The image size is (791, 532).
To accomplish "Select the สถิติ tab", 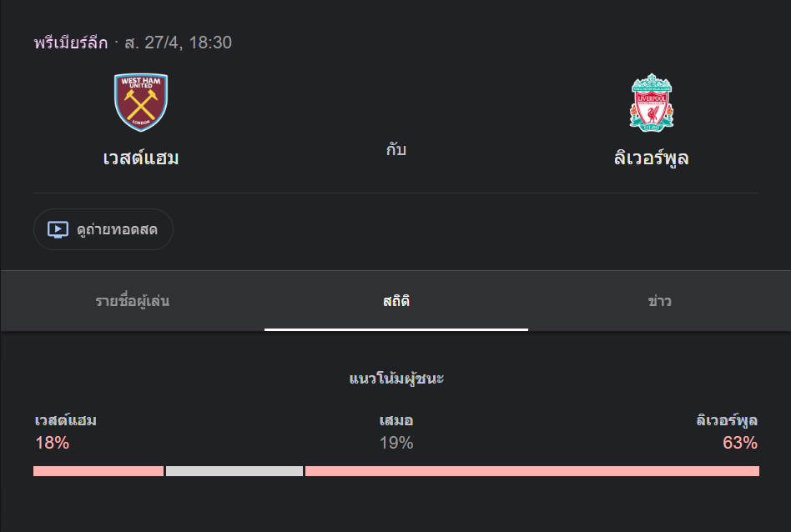I will point(396,301).
